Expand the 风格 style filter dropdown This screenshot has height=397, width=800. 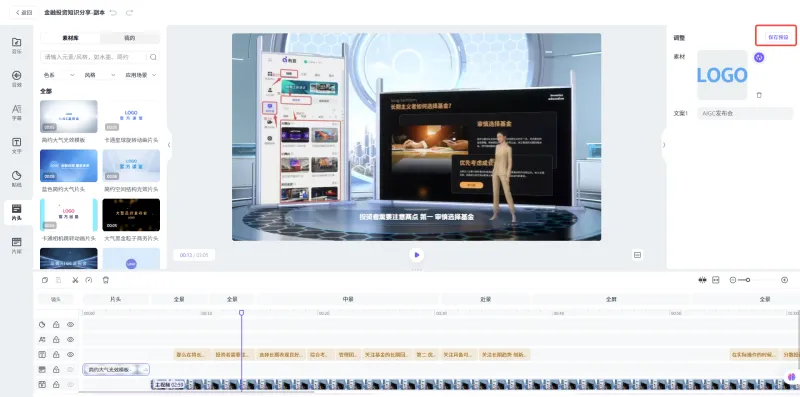coord(100,75)
